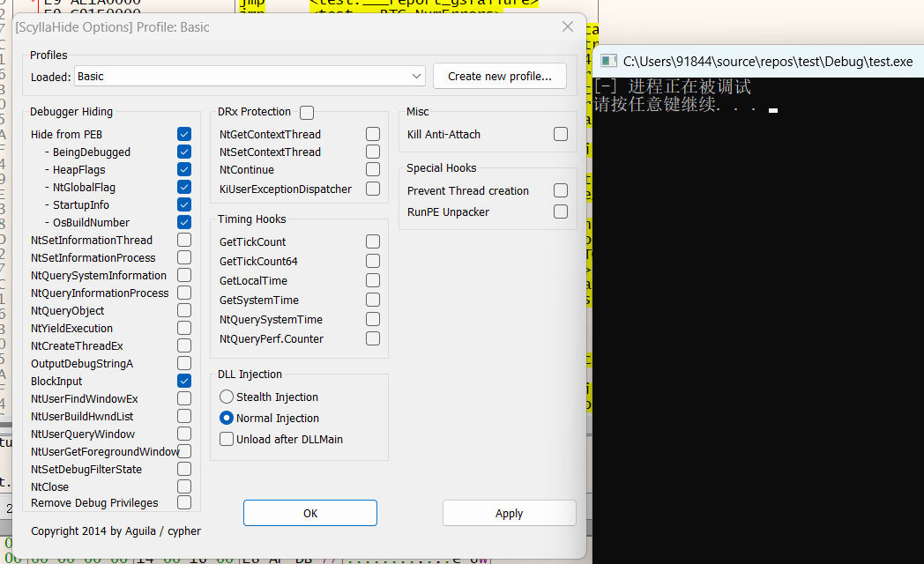924x564 pixels.
Task: Enable GetTickCount timing hook
Action: click(x=372, y=242)
